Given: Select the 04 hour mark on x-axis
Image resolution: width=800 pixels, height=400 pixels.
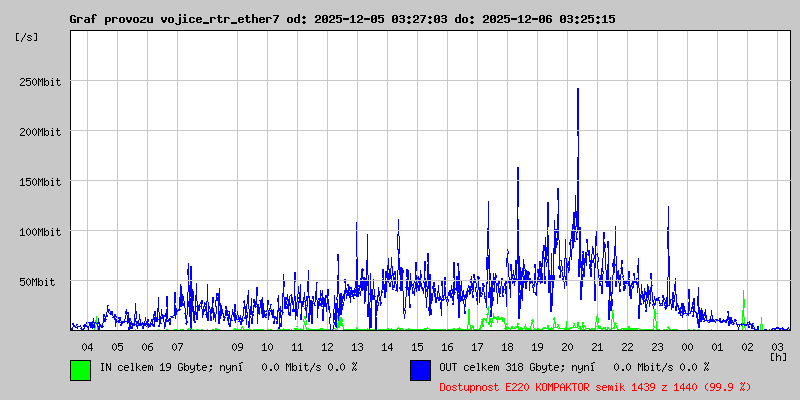Looking at the screenshot, I should coord(87,346).
